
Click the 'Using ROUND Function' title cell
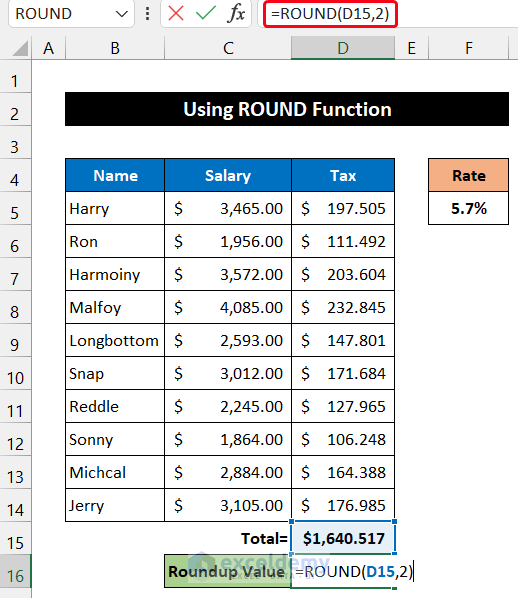(x=287, y=109)
